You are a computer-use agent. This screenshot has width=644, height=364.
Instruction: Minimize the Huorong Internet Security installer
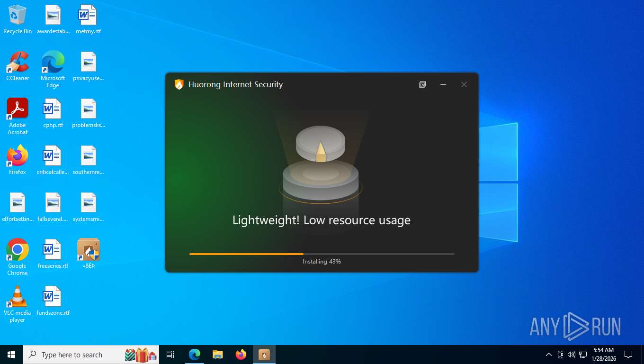click(x=443, y=84)
